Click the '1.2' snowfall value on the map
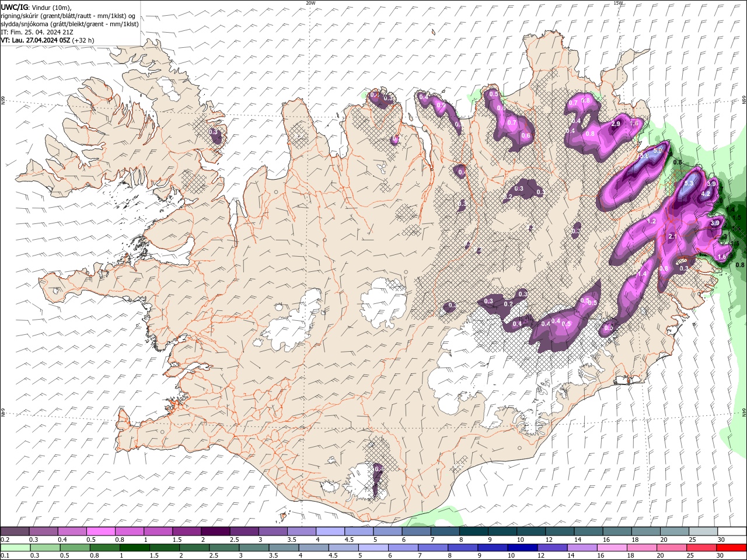This screenshot has height=560, width=747. coord(652,222)
